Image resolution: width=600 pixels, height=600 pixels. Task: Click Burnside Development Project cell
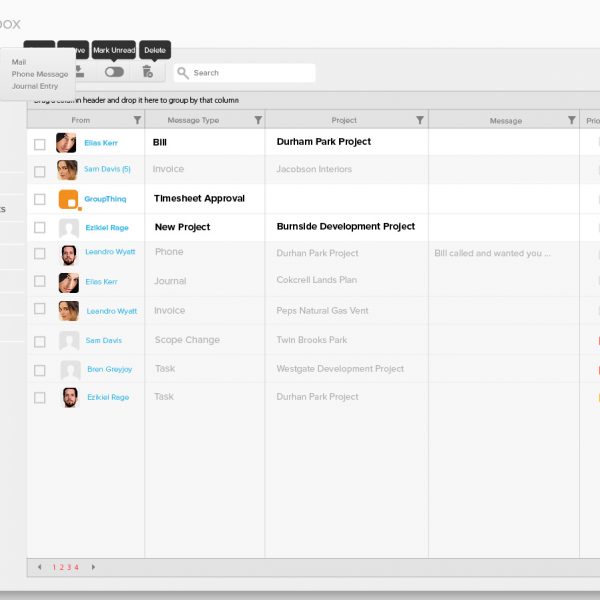click(x=346, y=227)
